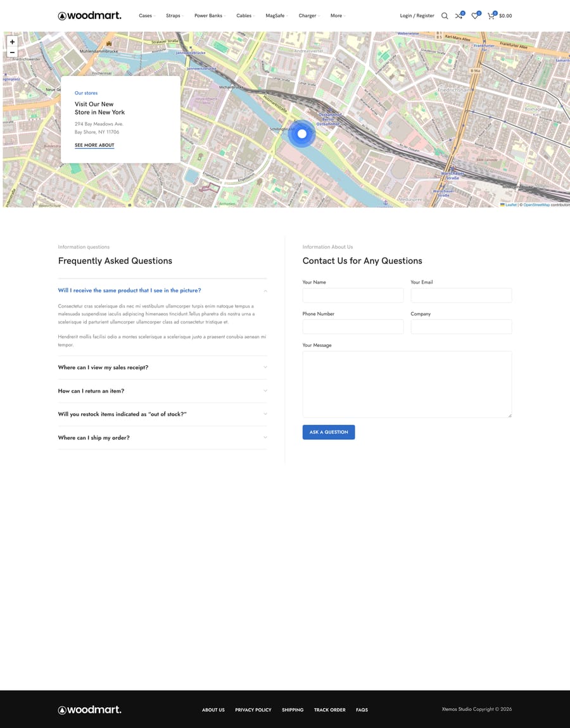The image size is (570, 728).
Task: Focus the Company field
Action: [461, 327]
